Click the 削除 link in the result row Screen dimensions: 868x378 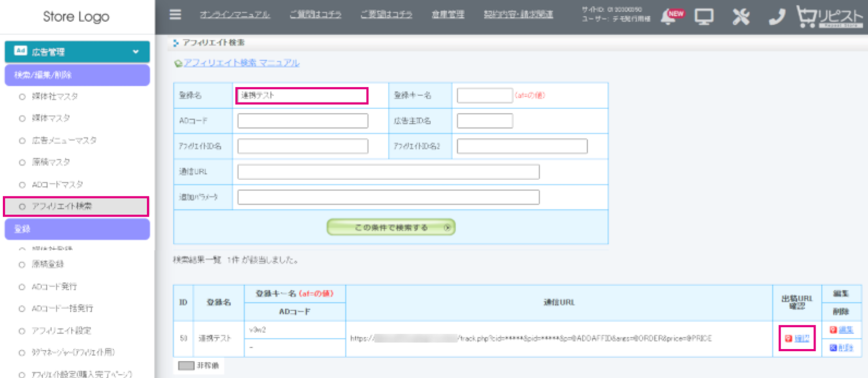click(x=846, y=348)
